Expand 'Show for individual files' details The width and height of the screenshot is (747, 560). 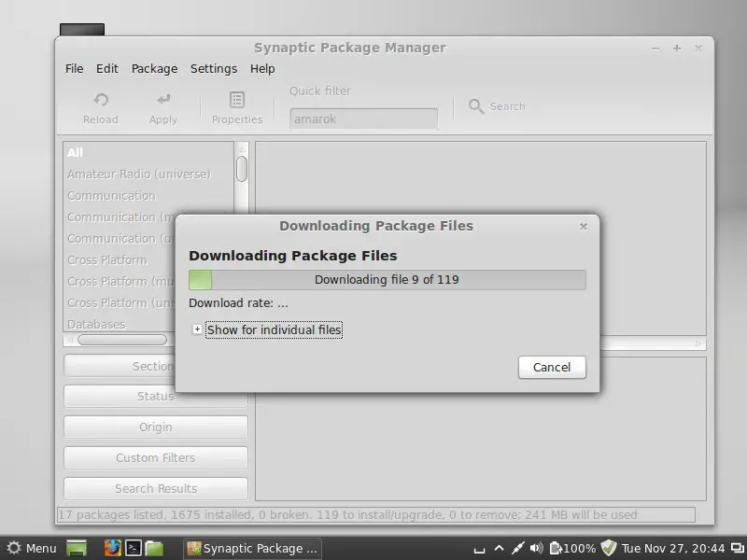(x=197, y=329)
